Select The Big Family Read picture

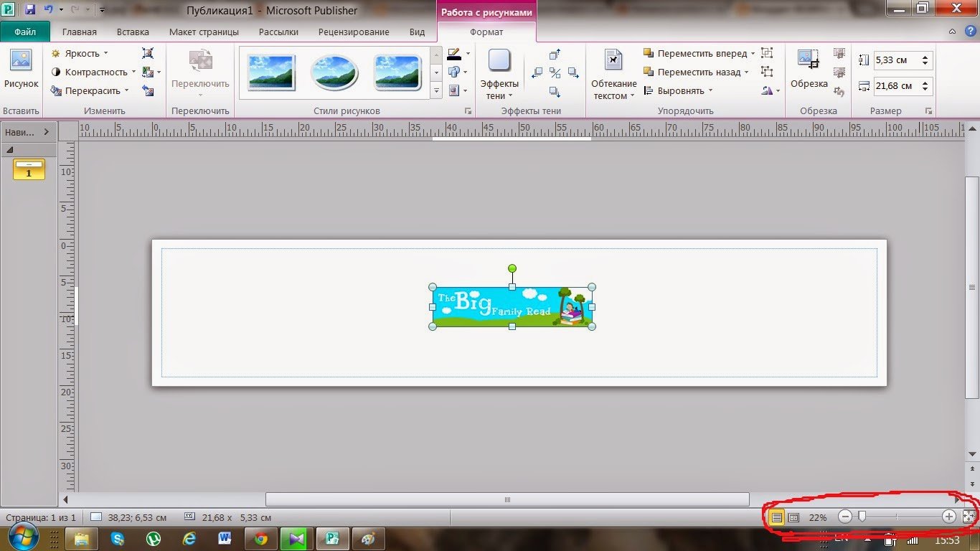point(512,306)
